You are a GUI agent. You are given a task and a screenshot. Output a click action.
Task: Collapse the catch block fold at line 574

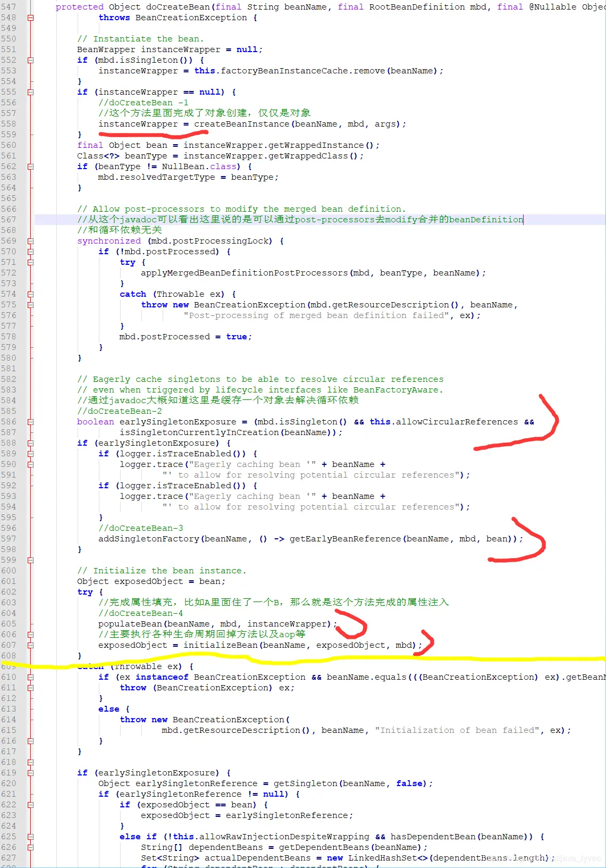coord(30,294)
